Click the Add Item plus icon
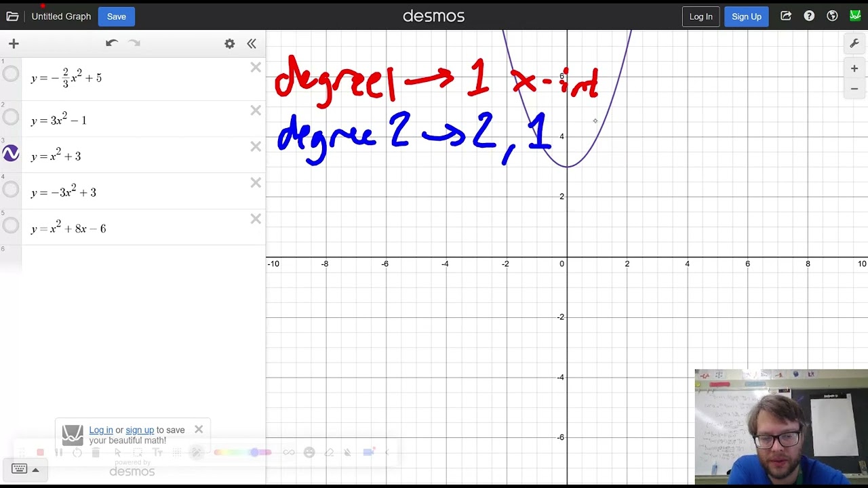The width and height of the screenshot is (868, 488). point(14,43)
